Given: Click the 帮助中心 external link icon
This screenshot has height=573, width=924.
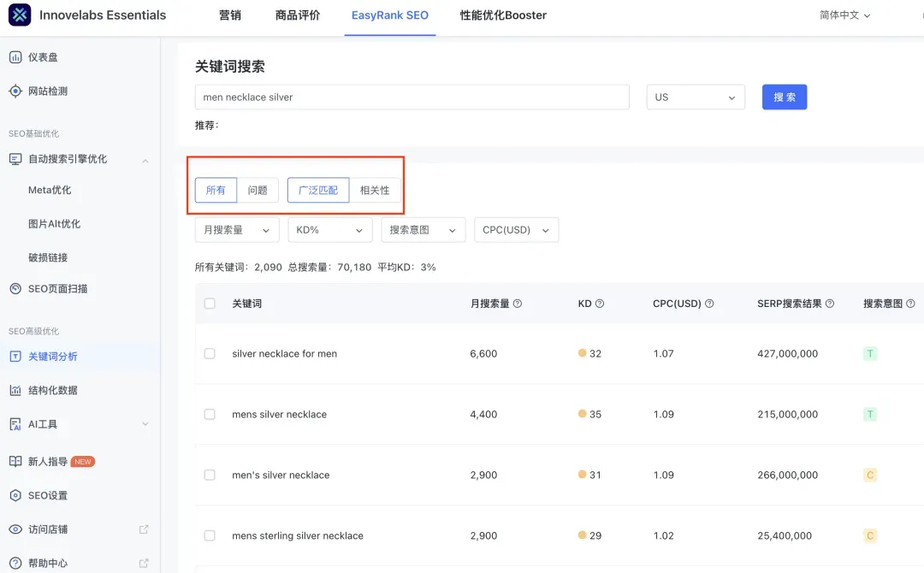Looking at the screenshot, I should click(144, 563).
